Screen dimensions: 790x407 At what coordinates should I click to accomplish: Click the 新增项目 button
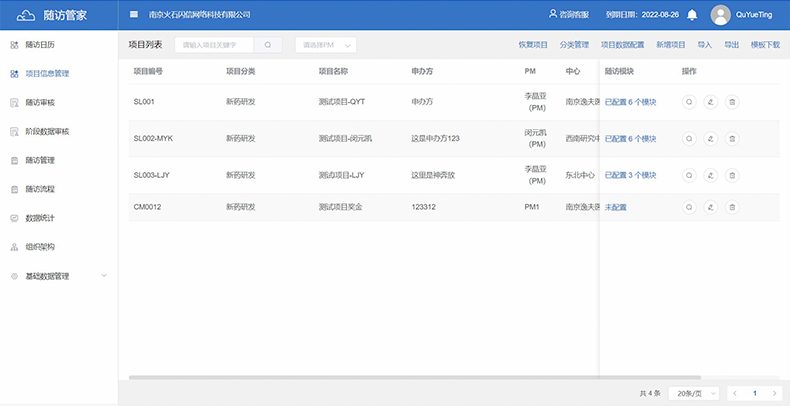(x=671, y=45)
